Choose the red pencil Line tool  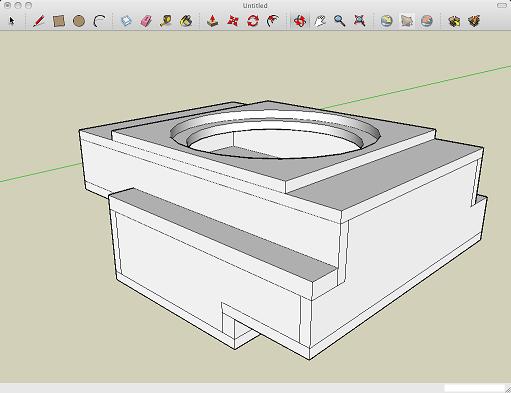pos(39,21)
